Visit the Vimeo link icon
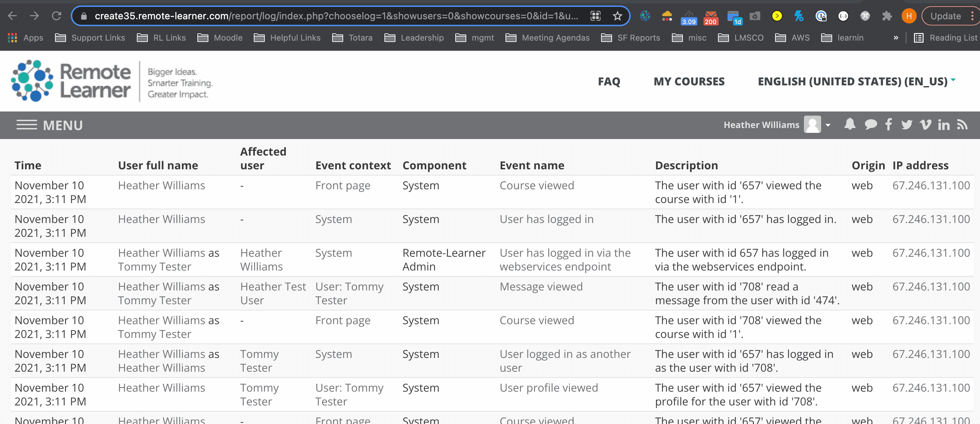 (925, 125)
